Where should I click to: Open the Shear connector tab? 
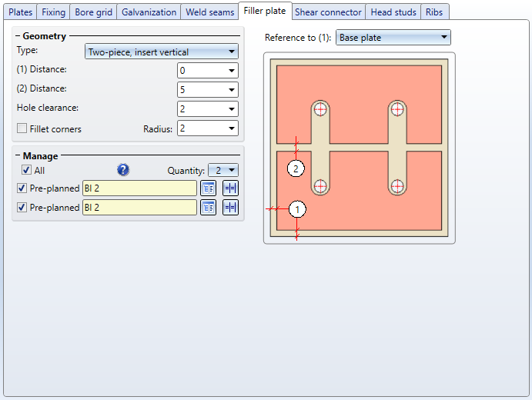tap(328, 12)
